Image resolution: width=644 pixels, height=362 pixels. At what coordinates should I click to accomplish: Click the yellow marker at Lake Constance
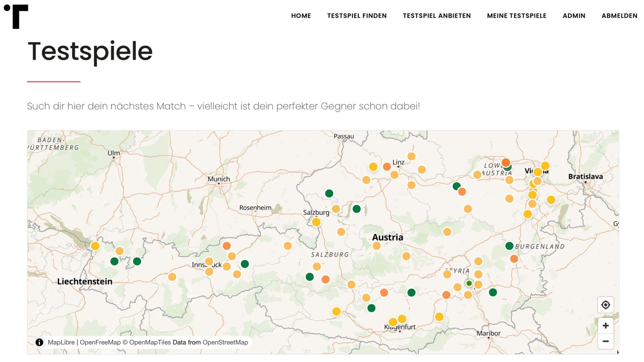point(95,246)
